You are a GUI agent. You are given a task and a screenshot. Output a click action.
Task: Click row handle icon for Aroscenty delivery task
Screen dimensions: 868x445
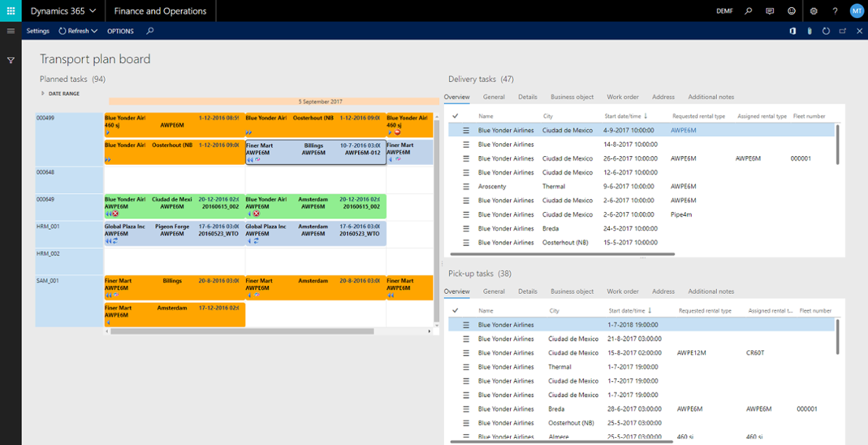(x=466, y=187)
